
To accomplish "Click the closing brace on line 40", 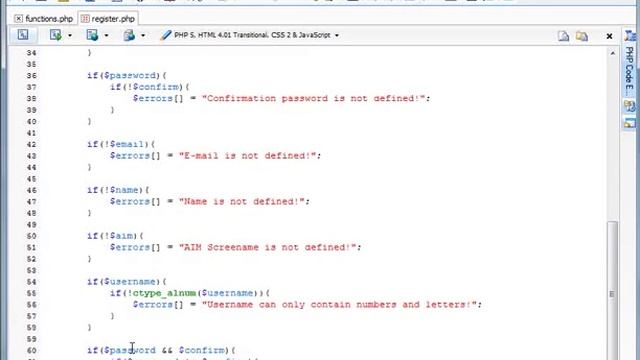I will [x=89, y=121].
